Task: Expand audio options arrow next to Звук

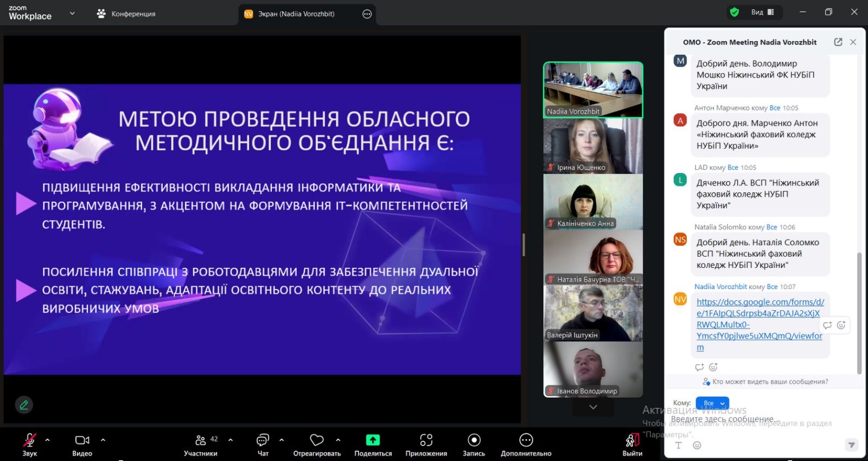Action: coord(48,440)
